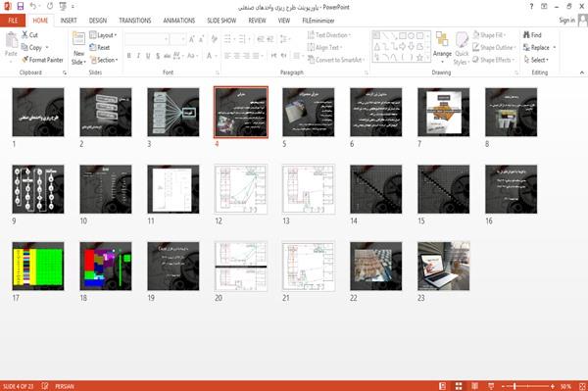Open the FILE tab

13,21
